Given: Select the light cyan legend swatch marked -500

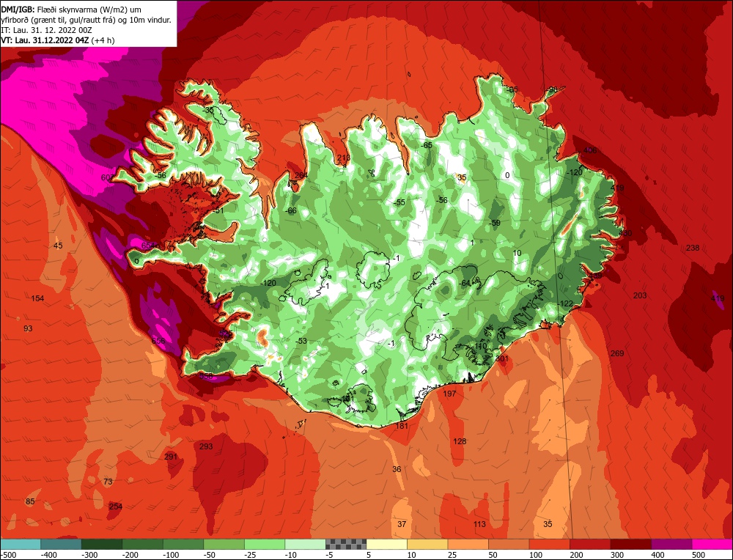Looking at the screenshot, I should [x=21, y=544].
